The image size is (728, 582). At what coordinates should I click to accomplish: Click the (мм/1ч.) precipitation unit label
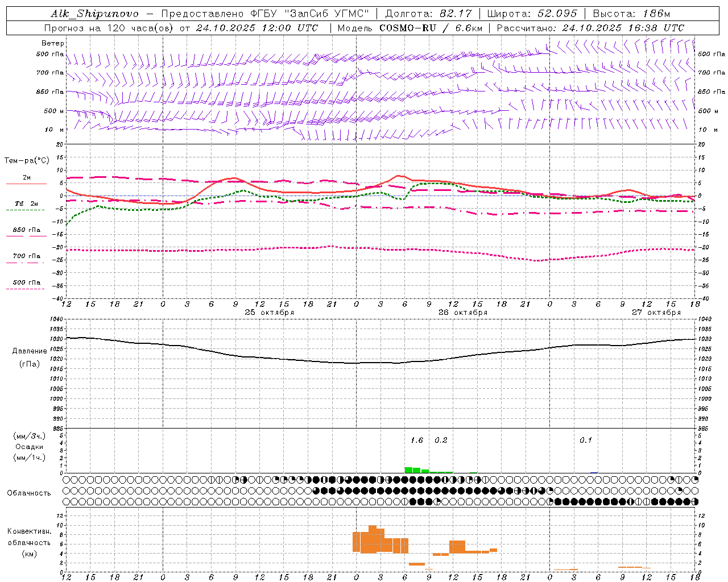pyautogui.click(x=29, y=458)
